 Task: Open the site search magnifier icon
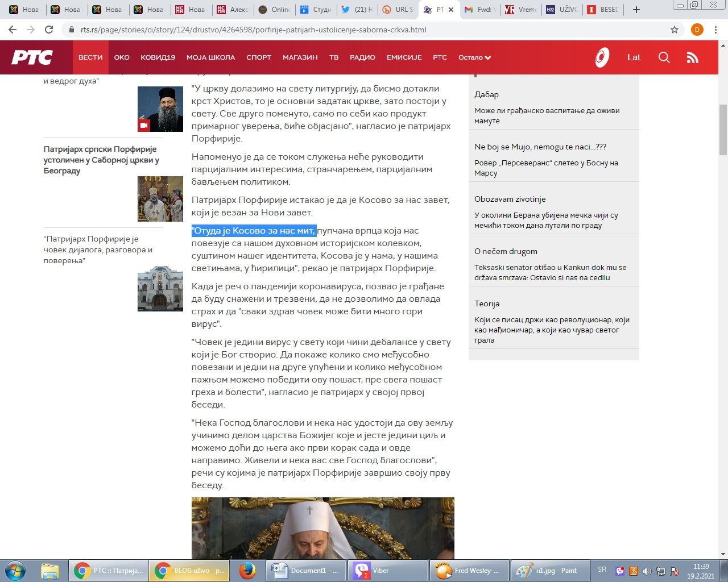point(664,57)
